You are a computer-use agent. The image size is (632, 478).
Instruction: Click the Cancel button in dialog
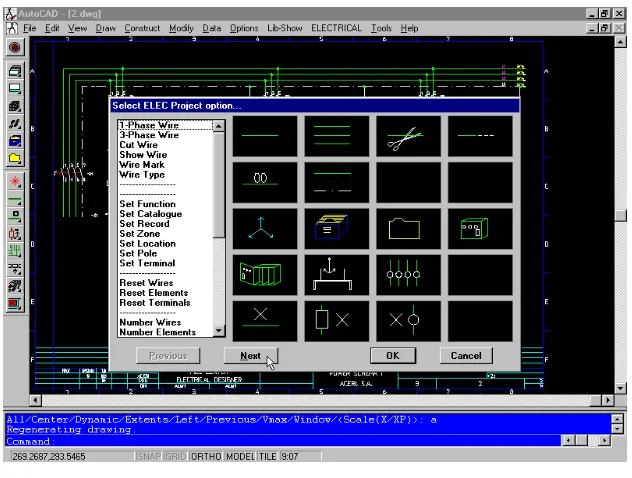[x=466, y=355]
